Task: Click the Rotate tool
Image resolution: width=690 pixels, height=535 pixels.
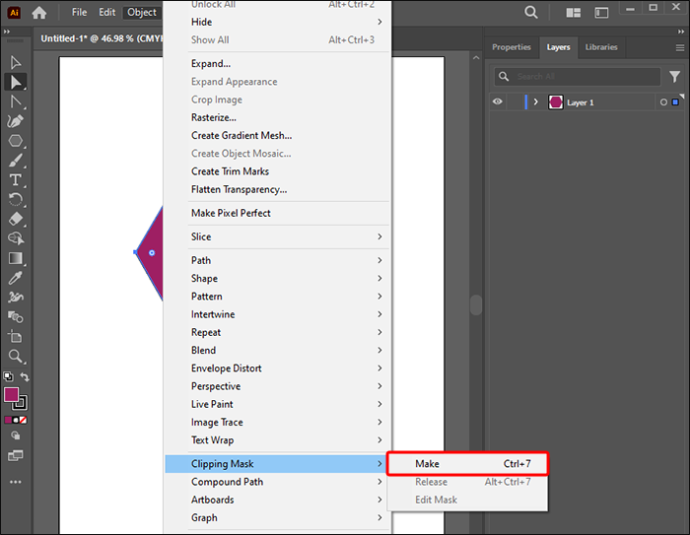Action: coord(15,199)
